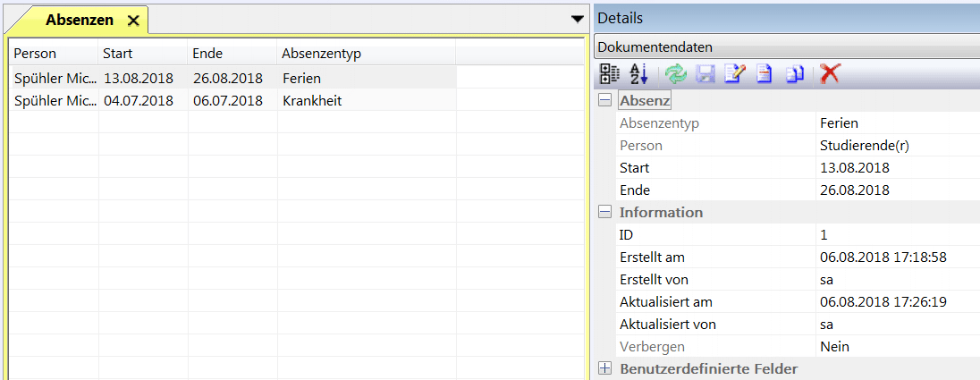Sort properties alphabetically A-Z
The width and height of the screenshot is (980, 380).
point(638,75)
